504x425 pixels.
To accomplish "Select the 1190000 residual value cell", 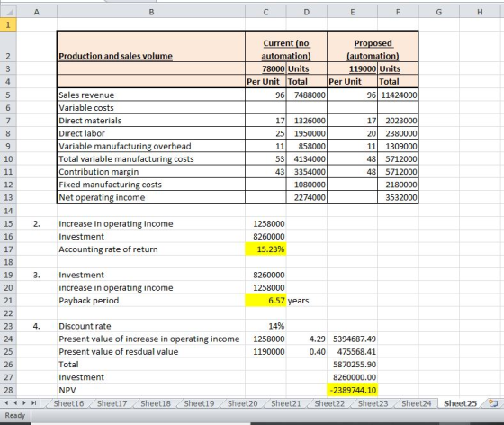I will [265, 352].
